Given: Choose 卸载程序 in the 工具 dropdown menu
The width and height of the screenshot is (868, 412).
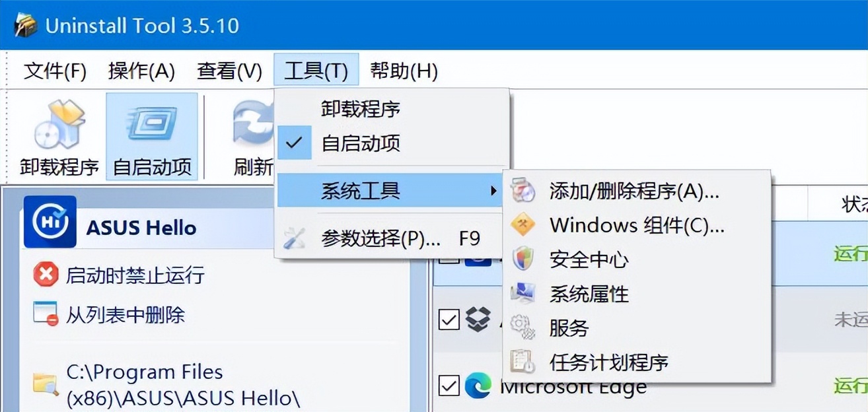Looking at the screenshot, I should coord(392,108).
